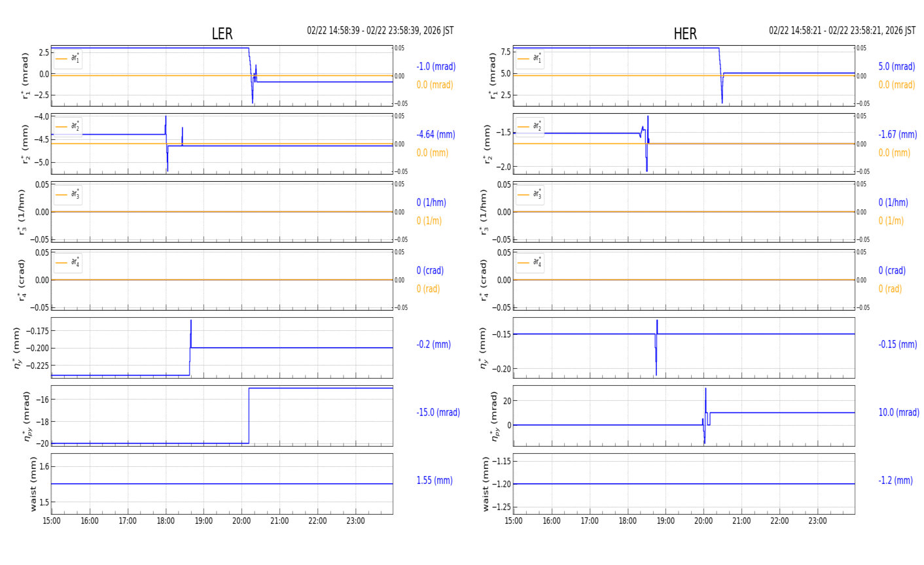Image resolution: width=924 pixels, height=565 pixels.
Task: Select the LER "r2* (mm)" y-axis label
Action: [25, 145]
